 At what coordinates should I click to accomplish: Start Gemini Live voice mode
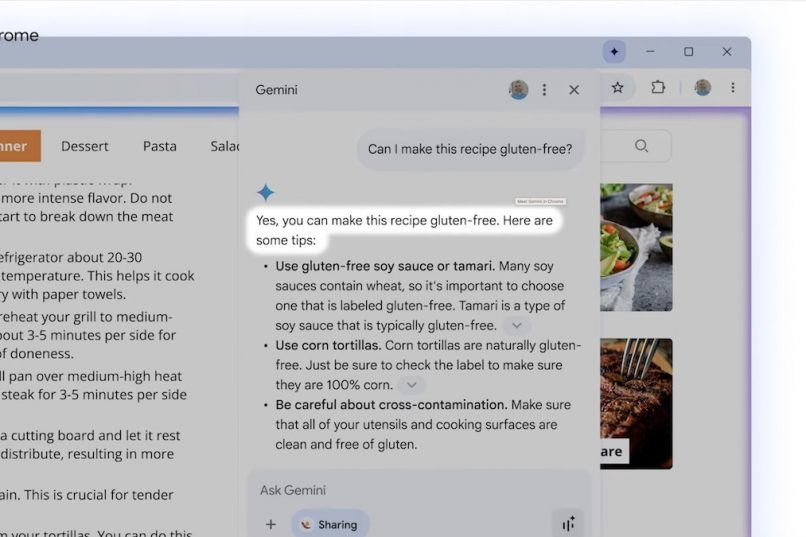point(568,524)
